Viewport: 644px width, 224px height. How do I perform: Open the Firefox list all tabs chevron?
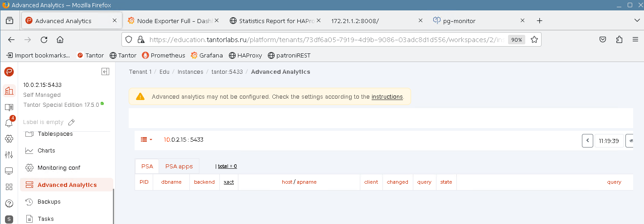[x=636, y=21]
